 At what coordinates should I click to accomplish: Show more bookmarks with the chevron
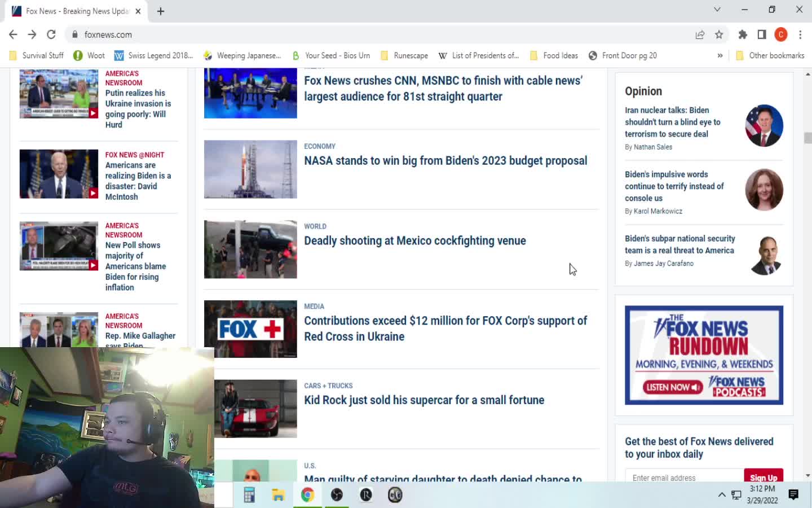pos(720,55)
